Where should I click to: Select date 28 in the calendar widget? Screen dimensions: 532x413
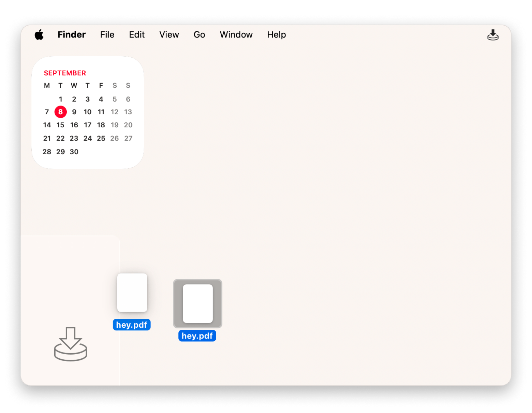pyautogui.click(x=47, y=152)
